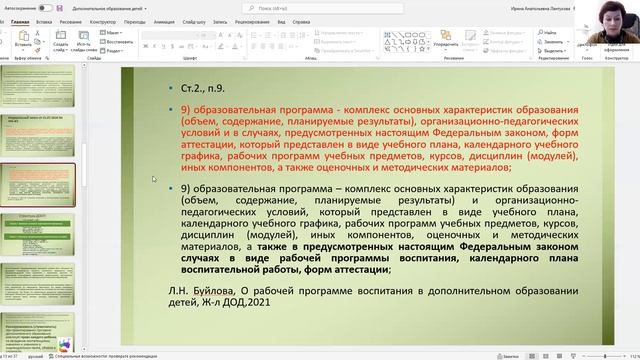
Task: Open the Вид tab
Action: click(281, 22)
